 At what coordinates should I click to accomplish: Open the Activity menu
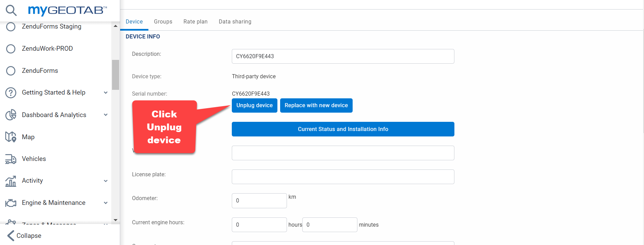point(32,181)
